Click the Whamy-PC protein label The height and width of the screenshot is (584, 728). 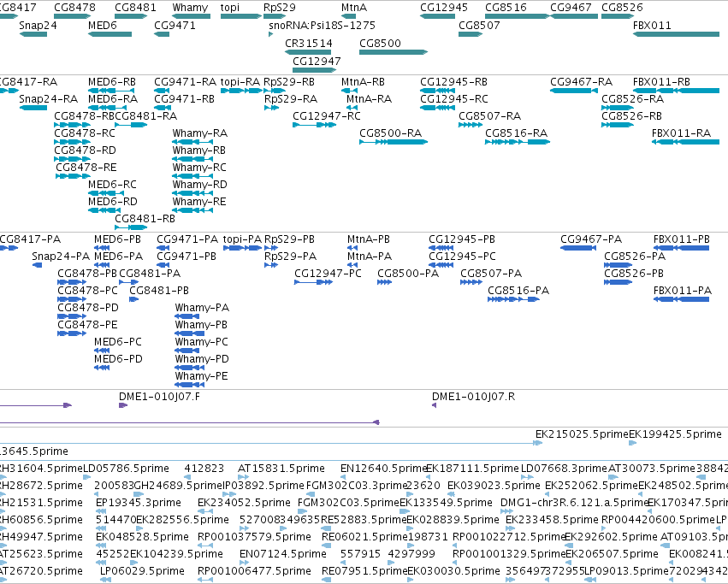pyautogui.click(x=202, y=342)
